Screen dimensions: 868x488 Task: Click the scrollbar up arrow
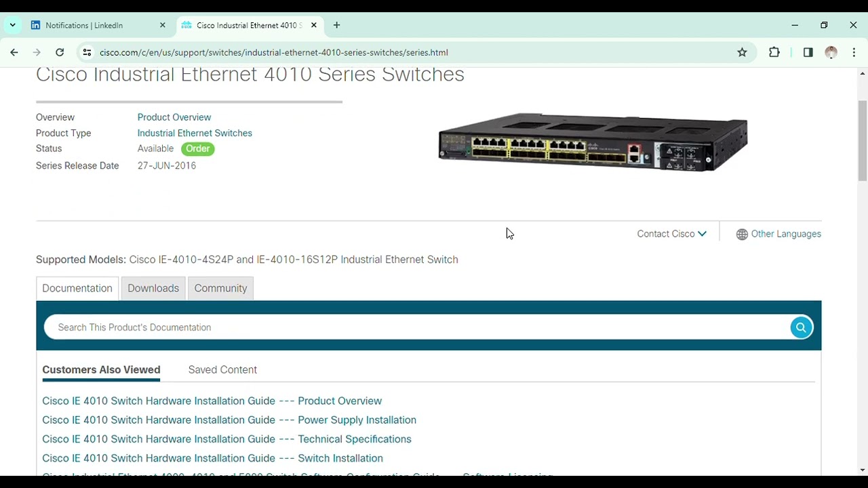tap(863, 73)
